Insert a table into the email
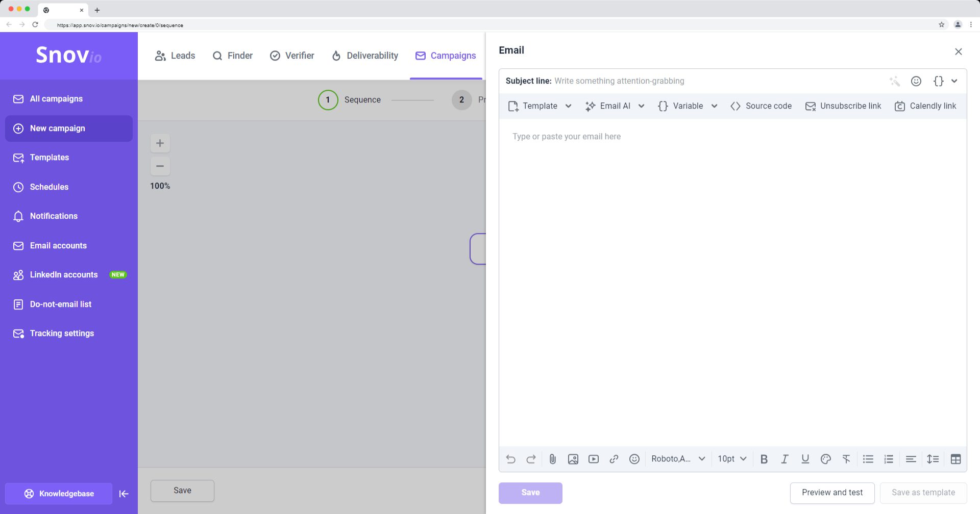Screen dimensions: 980x514 click(955, 458)
